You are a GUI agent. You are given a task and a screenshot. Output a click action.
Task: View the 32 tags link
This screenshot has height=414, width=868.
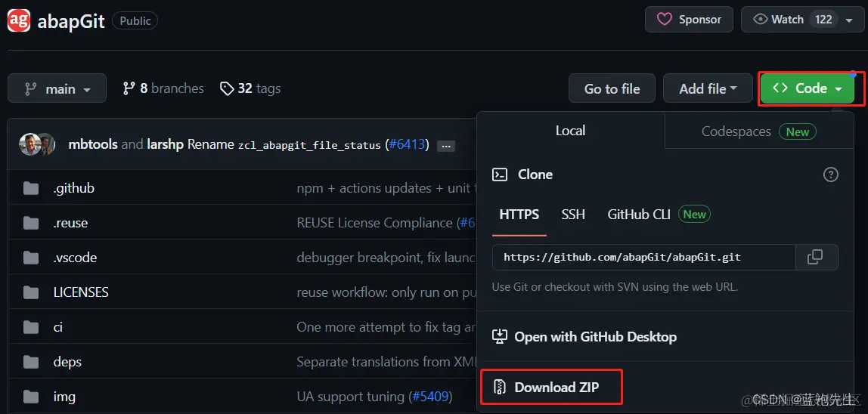click(250, 88)
